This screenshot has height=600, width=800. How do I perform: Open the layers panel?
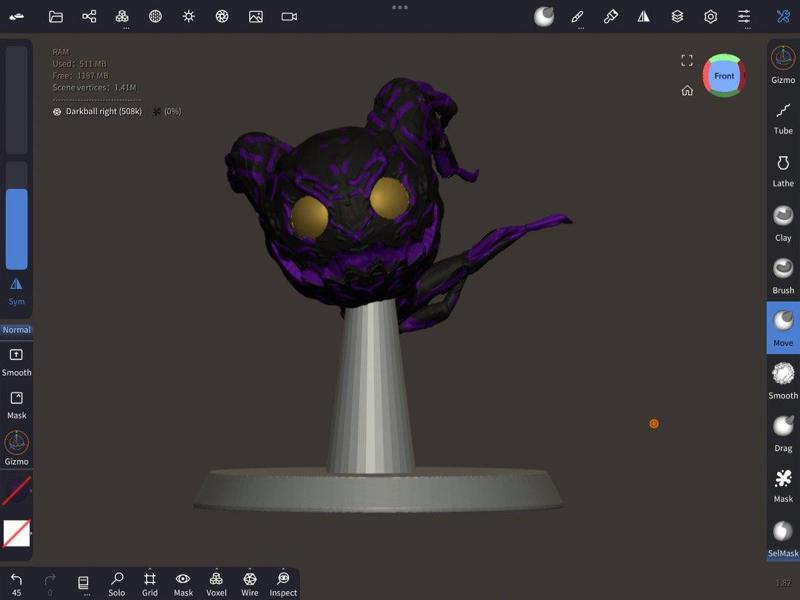pos(676,16)
